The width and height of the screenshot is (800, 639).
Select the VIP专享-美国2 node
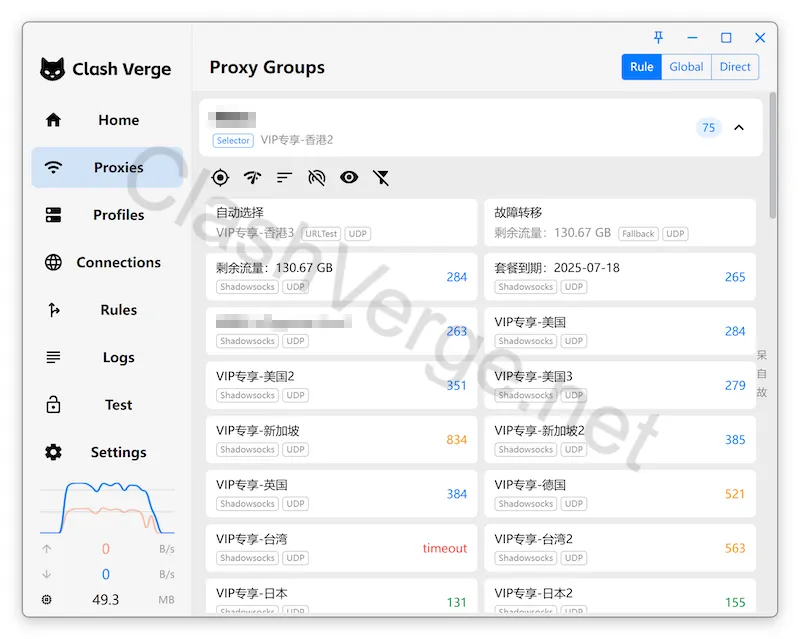pyautogui.click(x=341, y=385)
